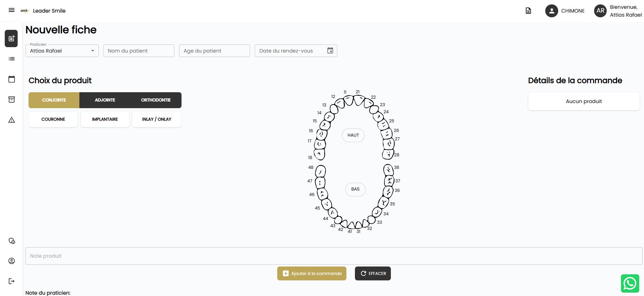Switch to the ADJOINTE tab
The height and width of the screenshot is (296, 644).
tap(105, 100)
